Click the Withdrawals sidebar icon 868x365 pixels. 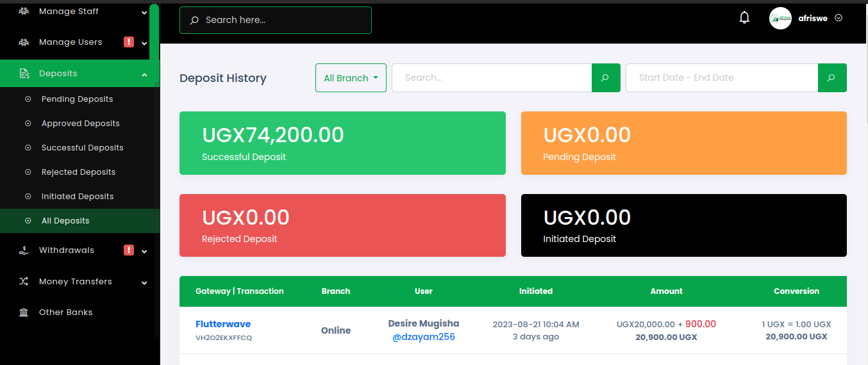[x=24, y=250]
